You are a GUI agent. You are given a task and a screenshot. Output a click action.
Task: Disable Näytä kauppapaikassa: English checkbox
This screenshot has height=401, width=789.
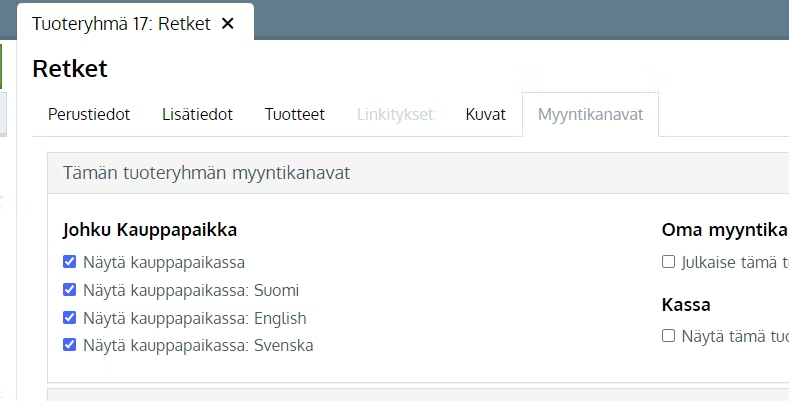69,317
